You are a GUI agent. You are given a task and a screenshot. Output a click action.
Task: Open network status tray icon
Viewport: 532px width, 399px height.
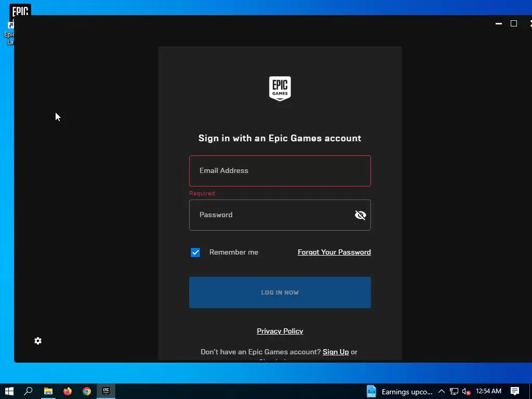point(454,392)
